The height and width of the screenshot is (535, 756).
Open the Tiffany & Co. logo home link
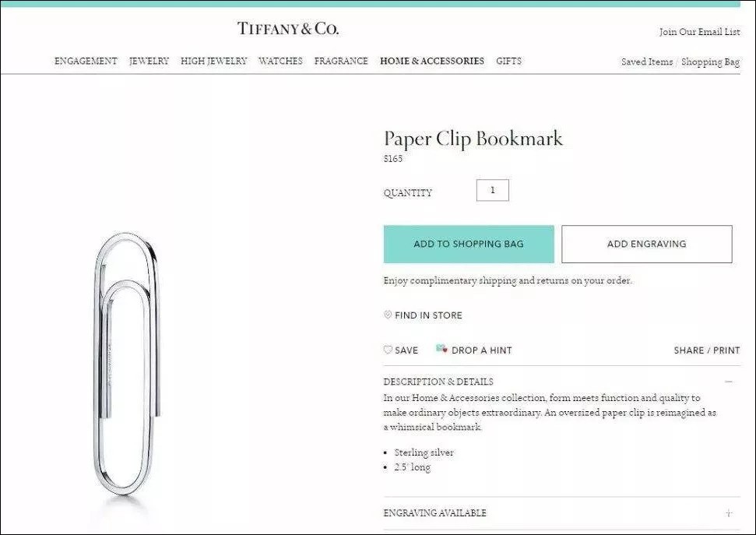(x=288, y=29)
